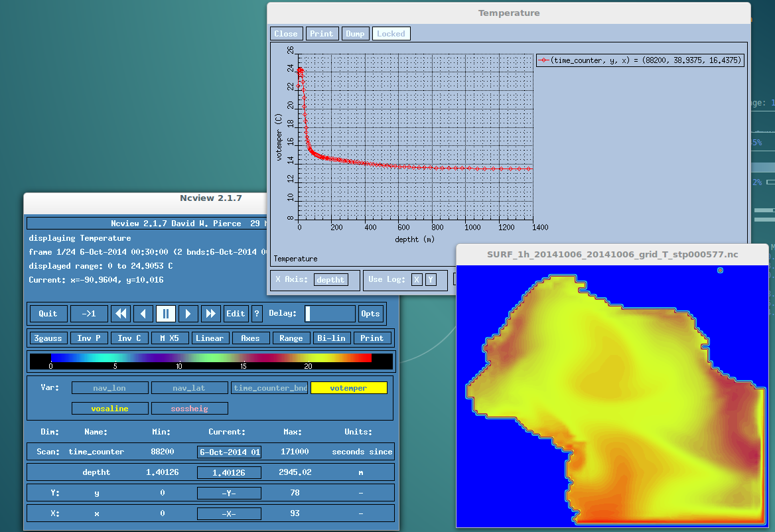
Task: Change magnification with the M X5 button
Action: point(170,338)
